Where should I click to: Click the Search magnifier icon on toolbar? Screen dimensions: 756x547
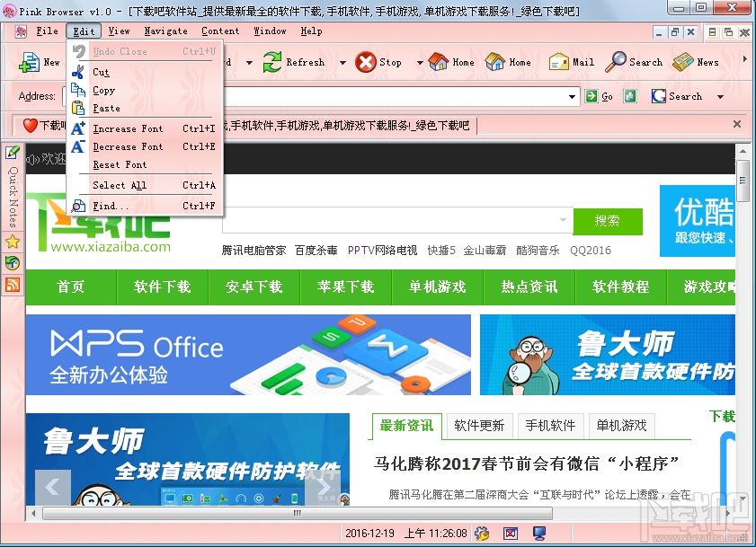(617, 62)
